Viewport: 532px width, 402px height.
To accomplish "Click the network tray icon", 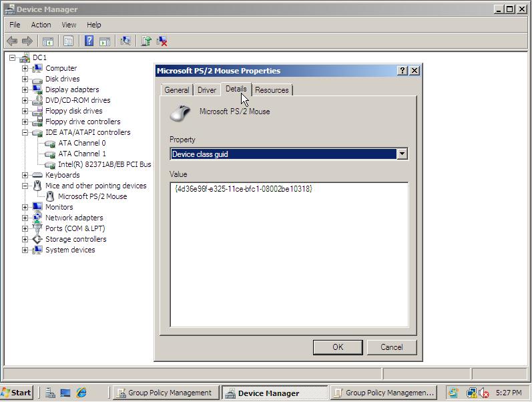I will click(x=471, y=393).
